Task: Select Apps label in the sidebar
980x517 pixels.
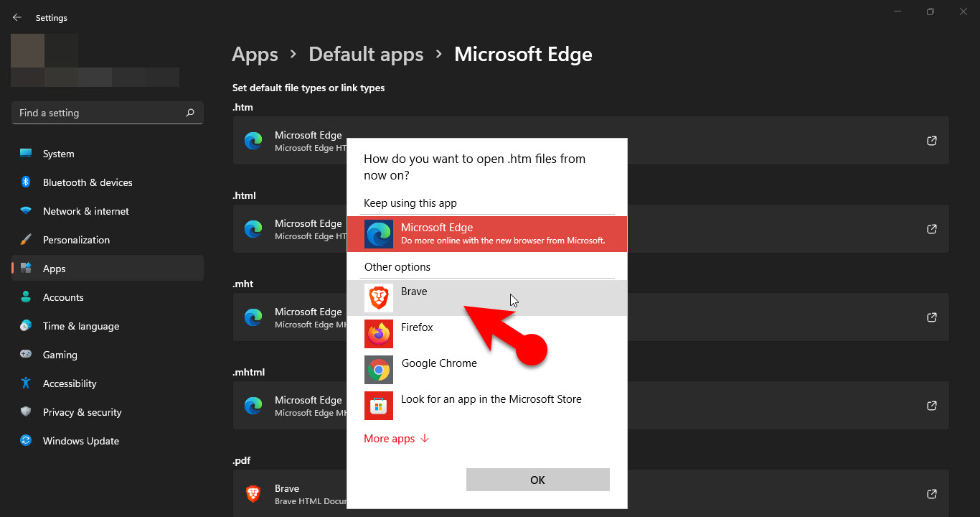Action: 55,269
